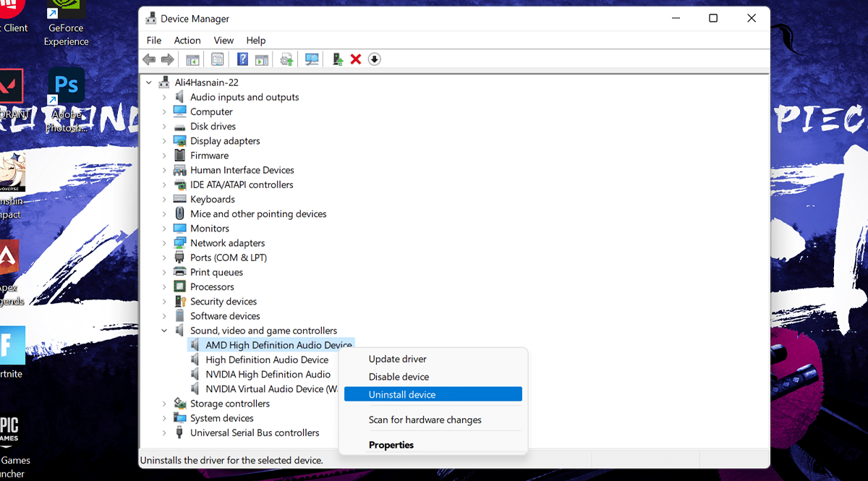The image size is (868, 481).
Task: Select Update driver in context menu
Action: 398,359
